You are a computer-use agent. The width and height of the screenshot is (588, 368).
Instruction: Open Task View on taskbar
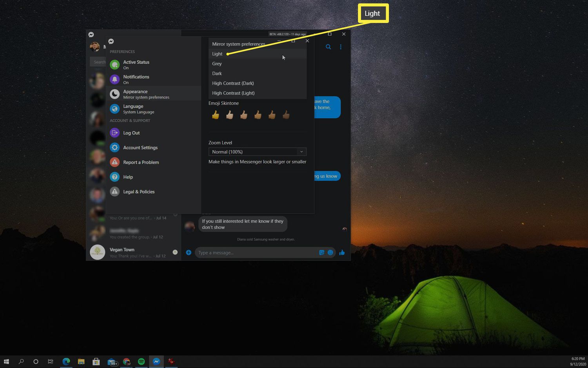[51, 361]
